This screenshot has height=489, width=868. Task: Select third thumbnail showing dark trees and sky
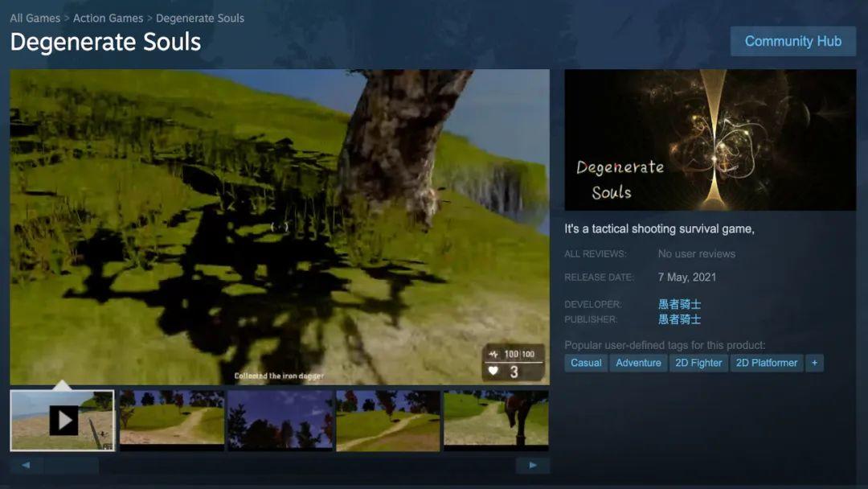280,421
